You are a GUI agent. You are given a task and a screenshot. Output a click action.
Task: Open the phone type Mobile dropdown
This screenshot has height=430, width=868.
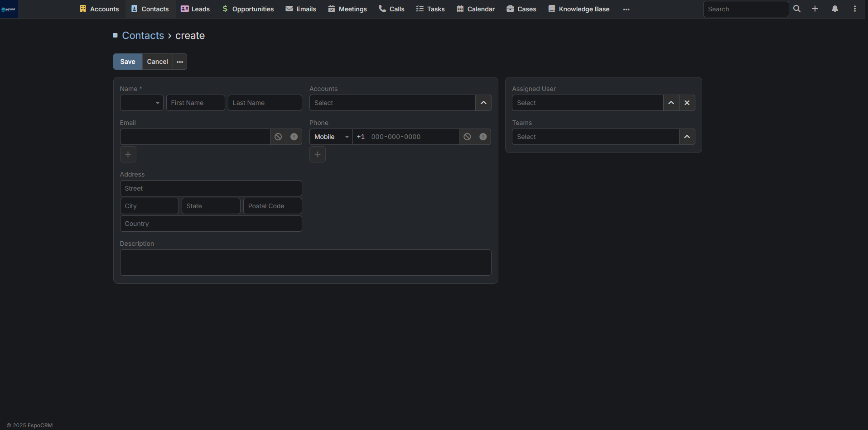click(x=331, y=137)
